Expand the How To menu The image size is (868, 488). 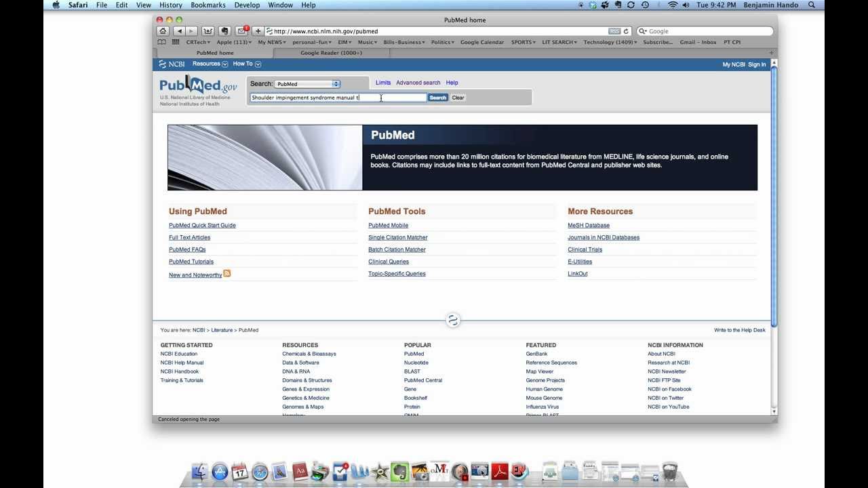coord(247,64)
